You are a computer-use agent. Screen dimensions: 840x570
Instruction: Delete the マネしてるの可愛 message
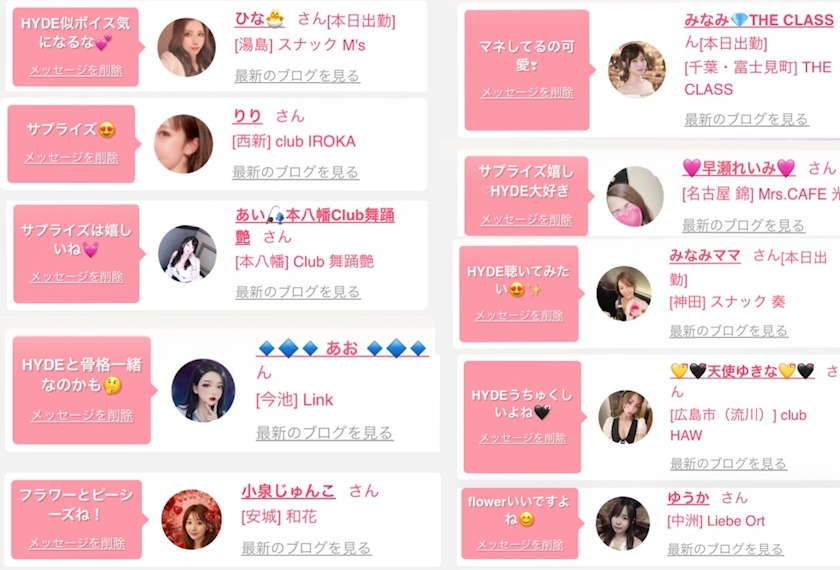click(x=527, y=92)
